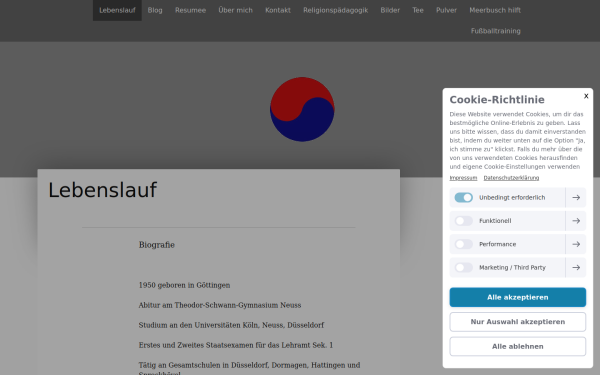Open the Meerbusch hilft page

click(x=495, y=10)
